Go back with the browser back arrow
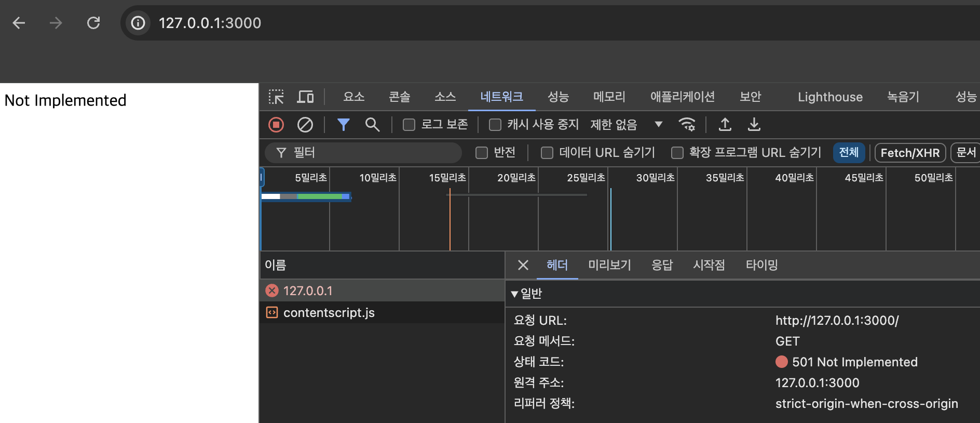The width and height of the screenshot is (980, 423). click(x=19, y=23)
